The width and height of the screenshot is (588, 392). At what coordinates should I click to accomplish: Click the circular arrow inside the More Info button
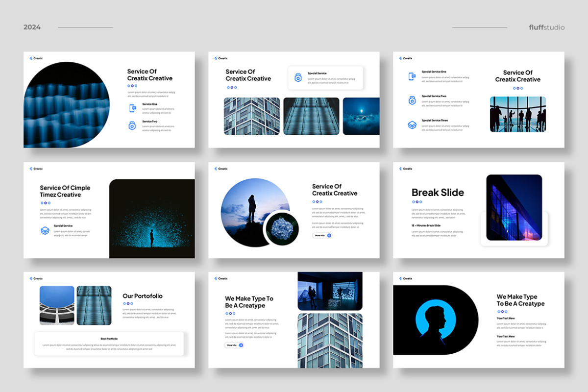329,235
